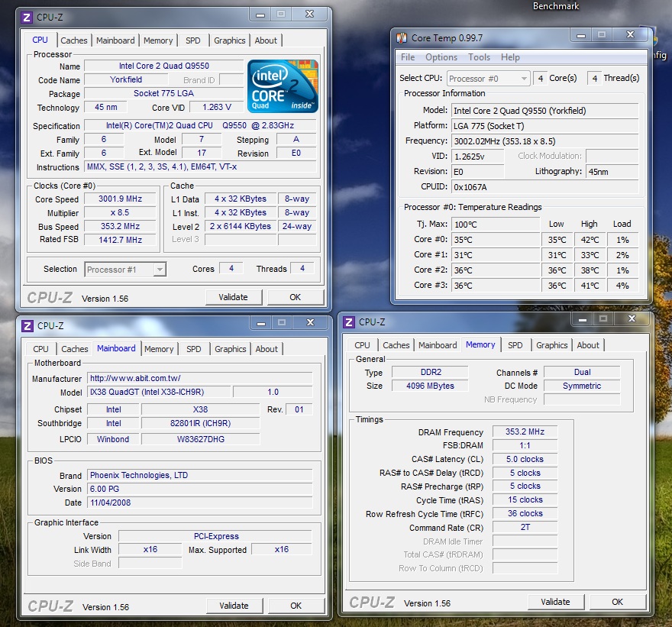672x627 pixels.
Task: Open Tools menu in Core Temp
Action: (479, 57)
